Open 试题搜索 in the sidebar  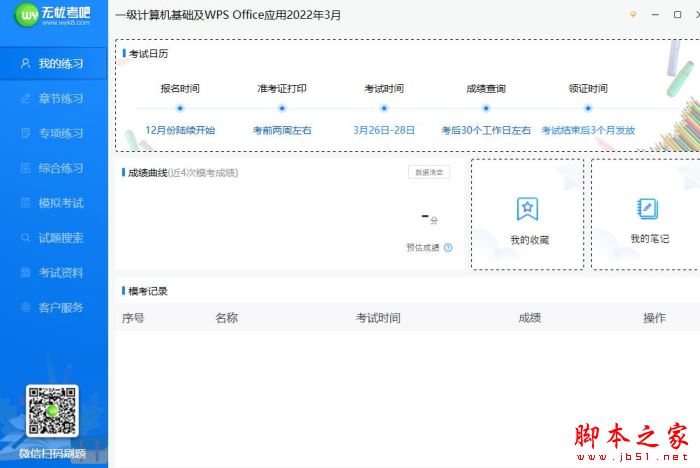pyautogui.click(x=54, y=238)
